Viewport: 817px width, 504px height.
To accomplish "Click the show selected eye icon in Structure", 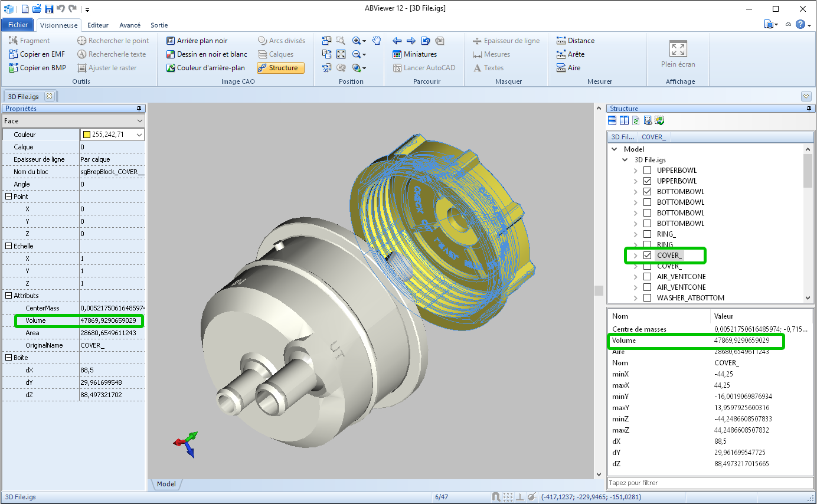I will click(648, 120).
